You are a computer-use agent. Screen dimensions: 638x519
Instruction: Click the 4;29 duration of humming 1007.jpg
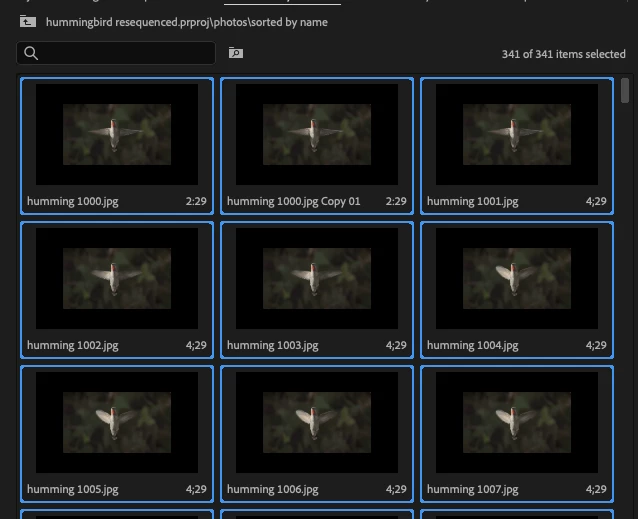(x=596, y=489)
